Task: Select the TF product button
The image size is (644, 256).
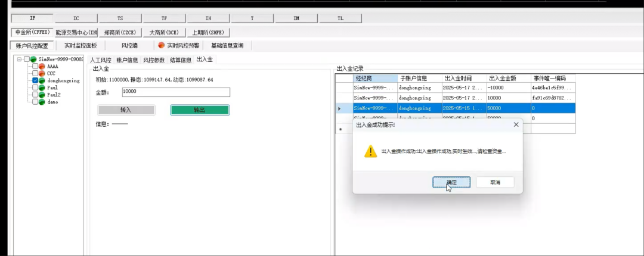Action: coord(165,18)
